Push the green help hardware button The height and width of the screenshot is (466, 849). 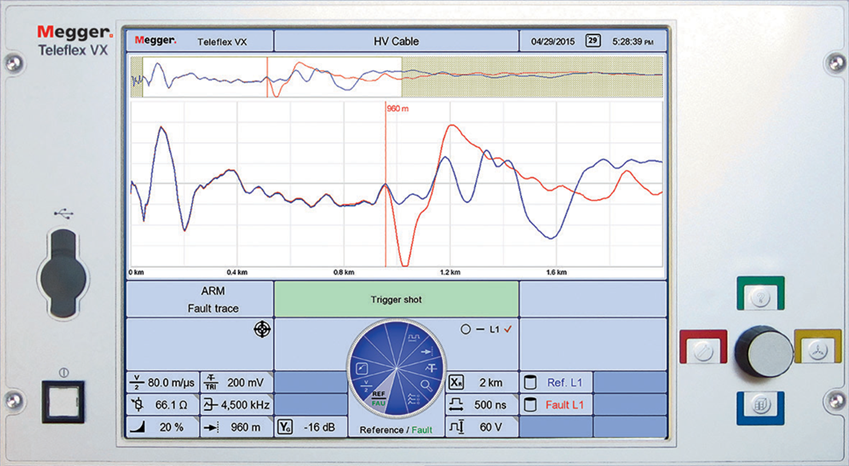click(x=760, y=296)
